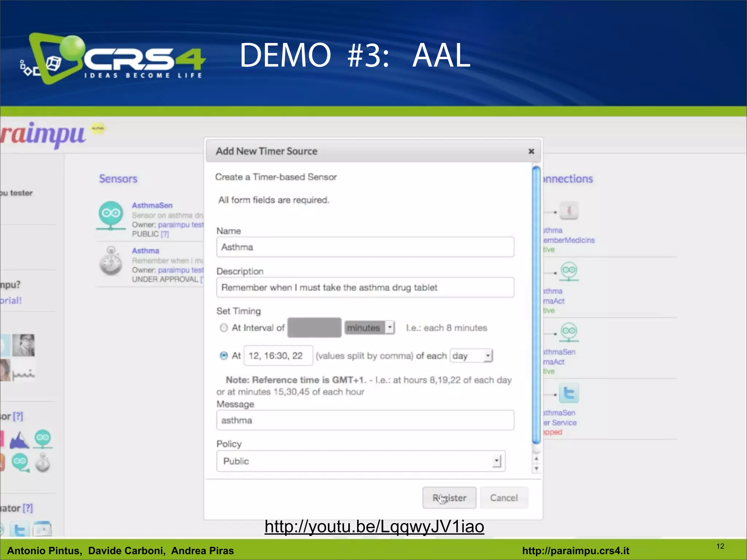Image resolution: width=747 pixels, height=560 pixels.
Task: Click the greyed interval value field
Action: pos(314,327)
